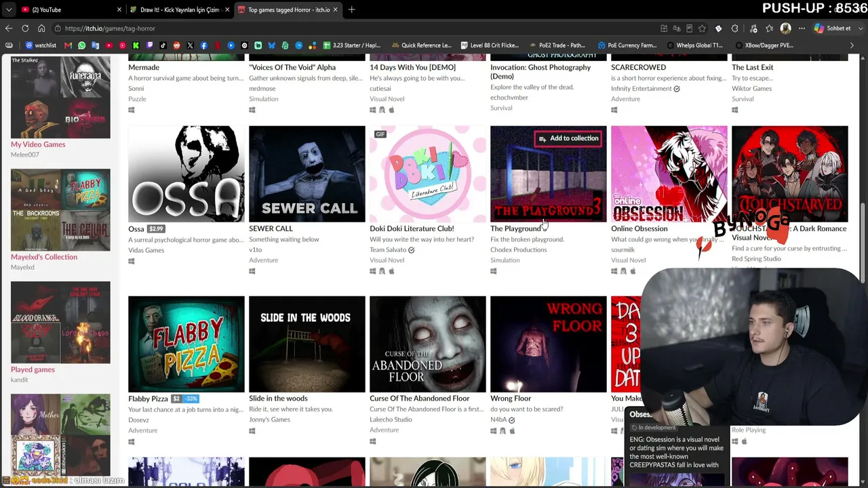Open the Played games collection link
This screenshot has width=868, height=488.
tap(33, 369)
